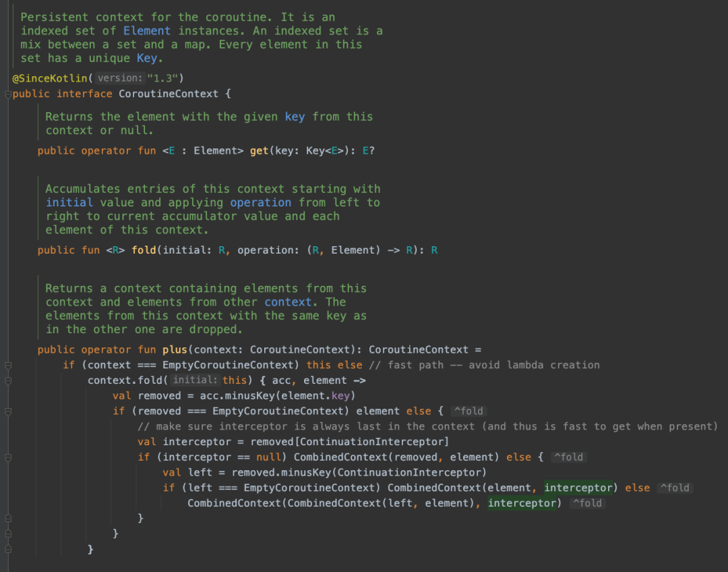The height and width of the screenshot is (572, 728).
Task: Click the 'plus' function name
Action: point(175,350)
